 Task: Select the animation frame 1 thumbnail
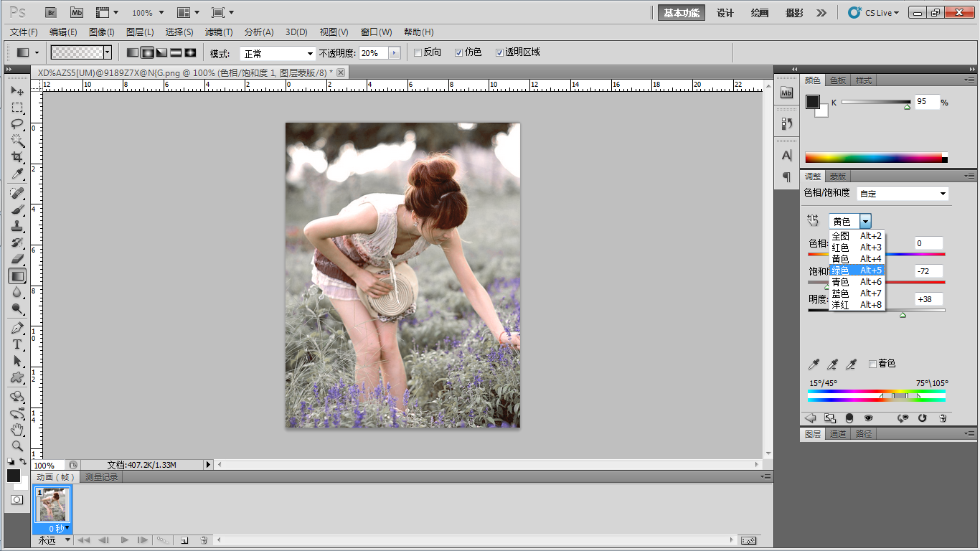click(52, 505)
